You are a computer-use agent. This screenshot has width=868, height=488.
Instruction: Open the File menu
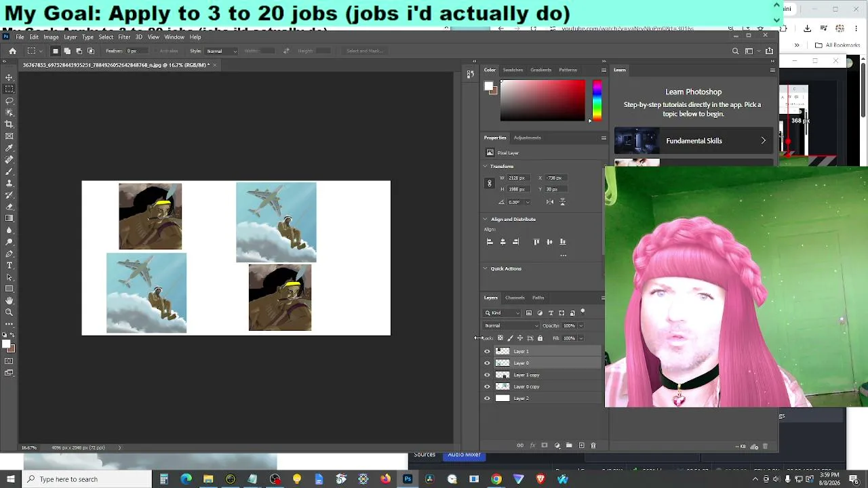tap(20, 37)
